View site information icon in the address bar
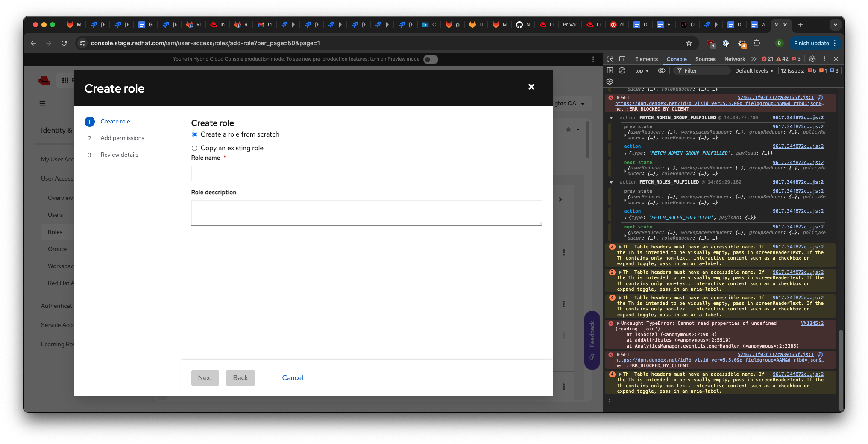868x444 pixels. click(x=82, y=43)
